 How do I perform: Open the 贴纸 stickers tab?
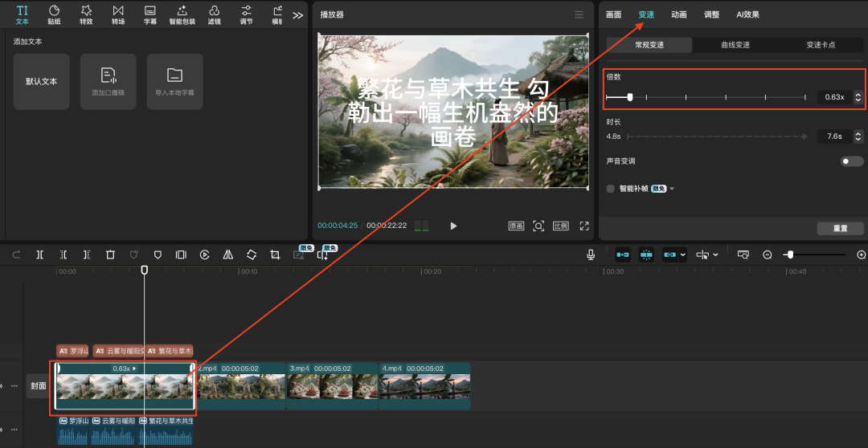55,15
